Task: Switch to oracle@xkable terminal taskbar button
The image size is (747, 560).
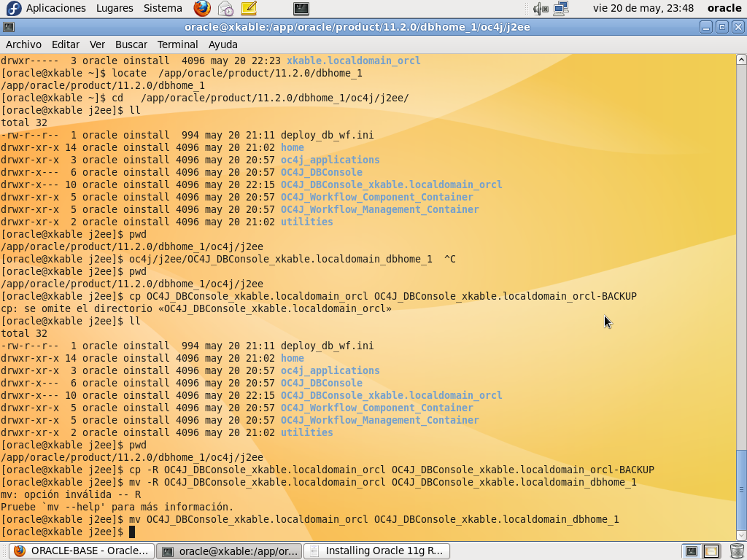Action: 229,551
